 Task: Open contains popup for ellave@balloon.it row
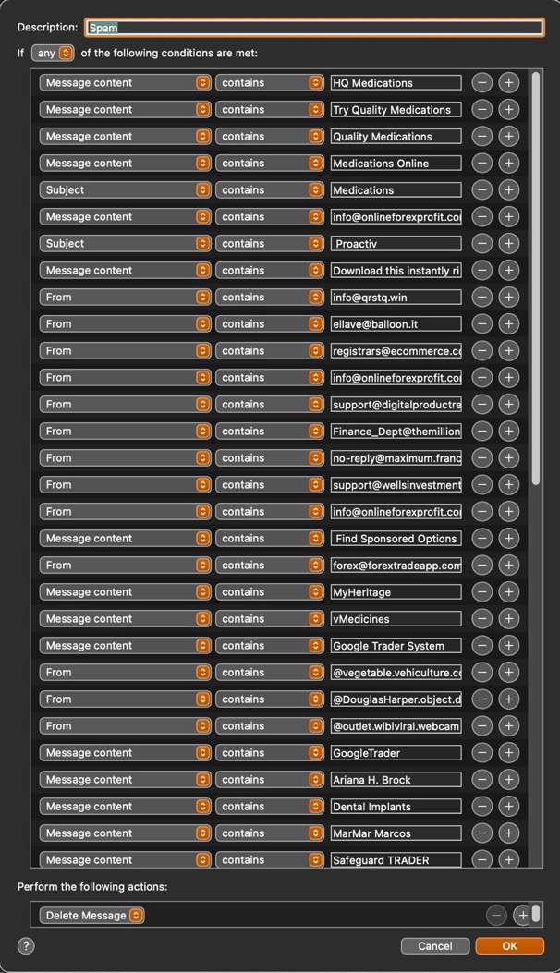(x=270, y=323)
